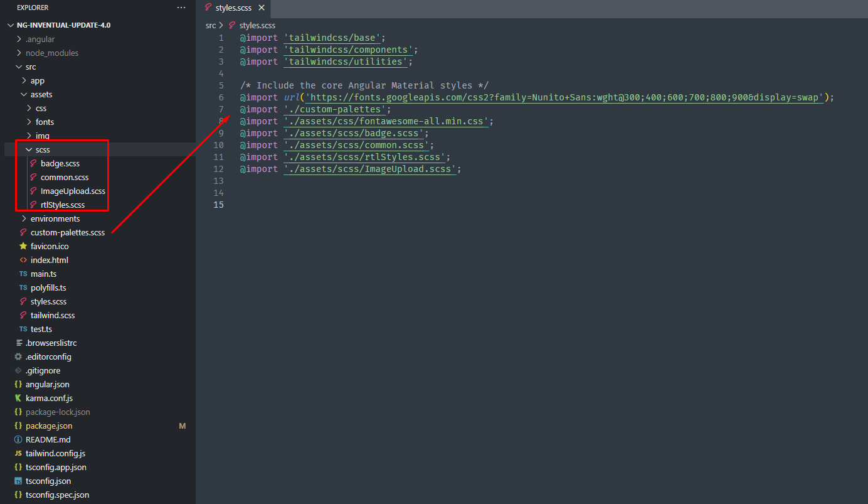Open package.json file name

[x=49, y=426]
